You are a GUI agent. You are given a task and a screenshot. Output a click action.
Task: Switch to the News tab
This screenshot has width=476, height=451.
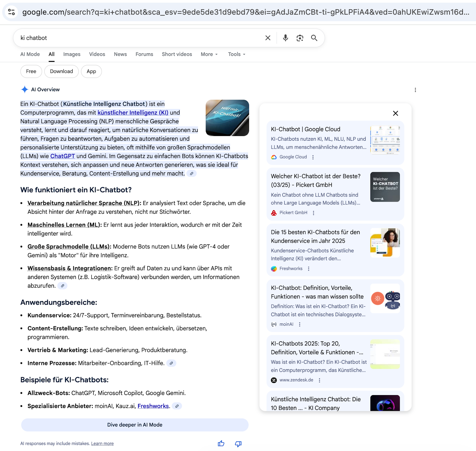(x=120, y=54)
